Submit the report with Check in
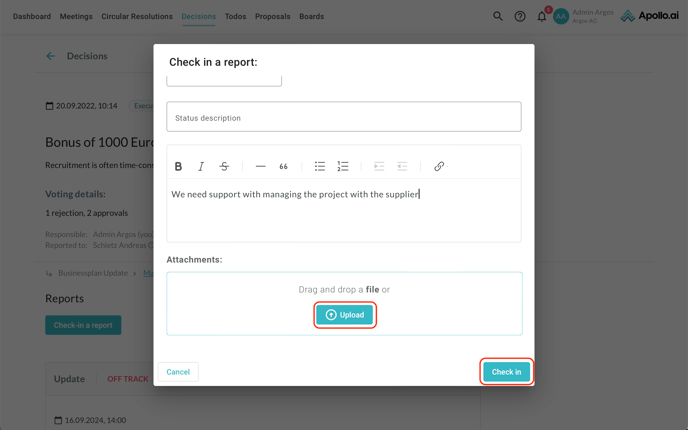The height and width of the screenshot is (430, 688). 506,372
